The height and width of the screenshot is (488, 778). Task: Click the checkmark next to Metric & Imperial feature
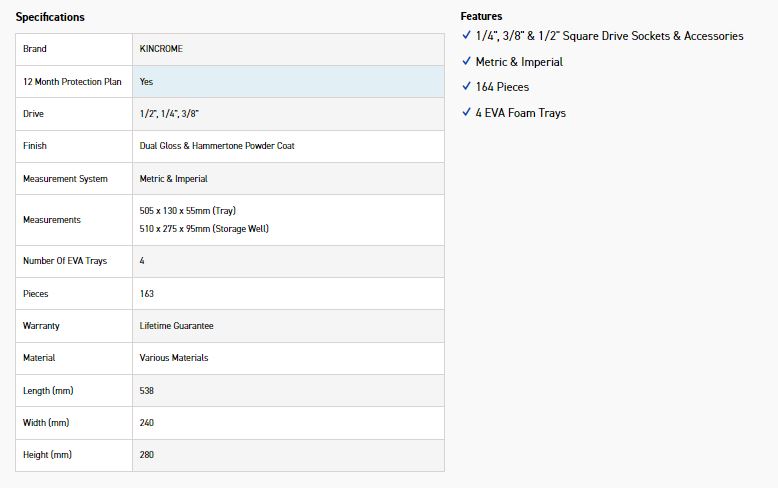(466, 61)
